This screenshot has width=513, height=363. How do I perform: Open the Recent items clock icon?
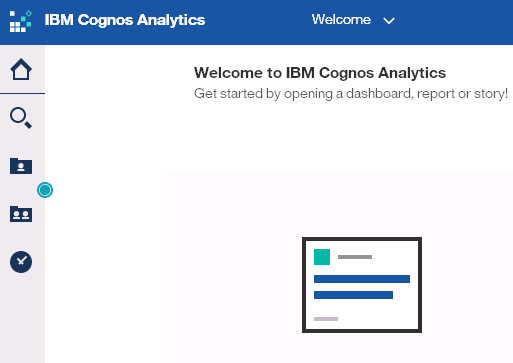tap(21, 262)
